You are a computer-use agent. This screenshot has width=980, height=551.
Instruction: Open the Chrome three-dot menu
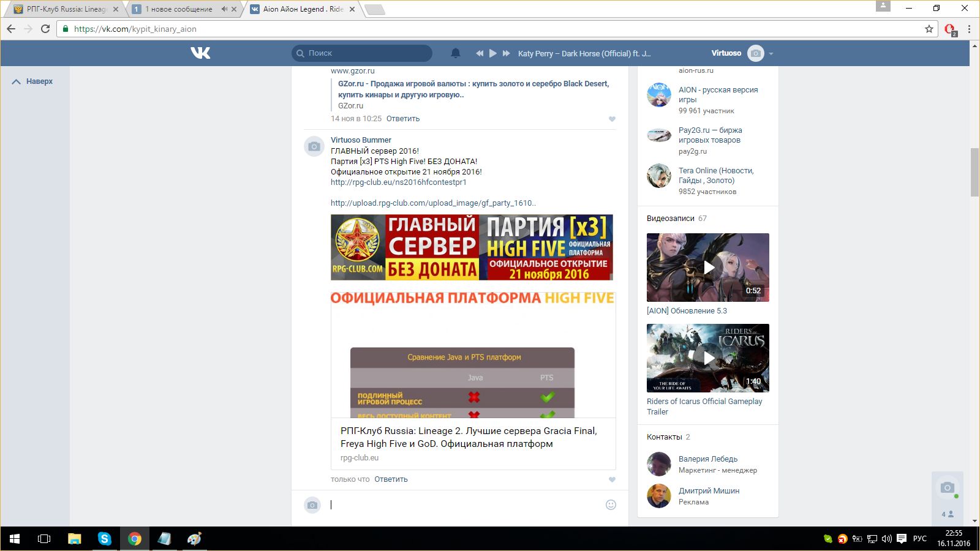pyautogui.click(x=969, y=29)
